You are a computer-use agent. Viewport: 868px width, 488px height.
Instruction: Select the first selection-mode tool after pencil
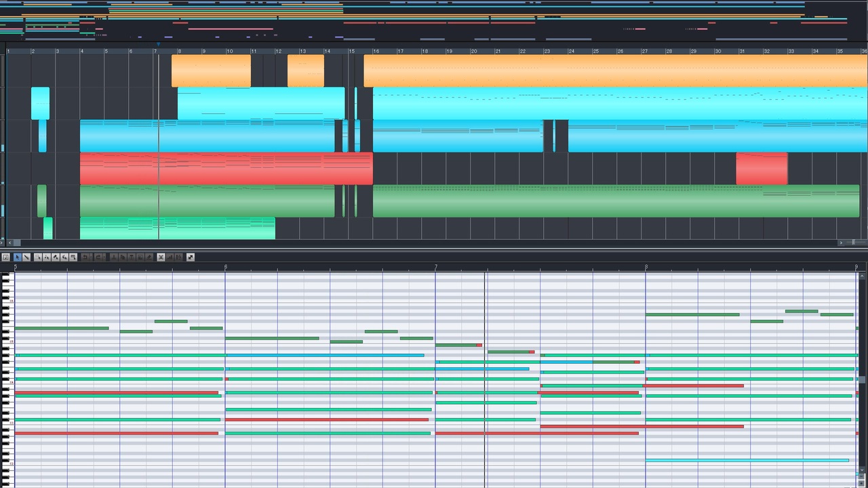coord(38,258)
